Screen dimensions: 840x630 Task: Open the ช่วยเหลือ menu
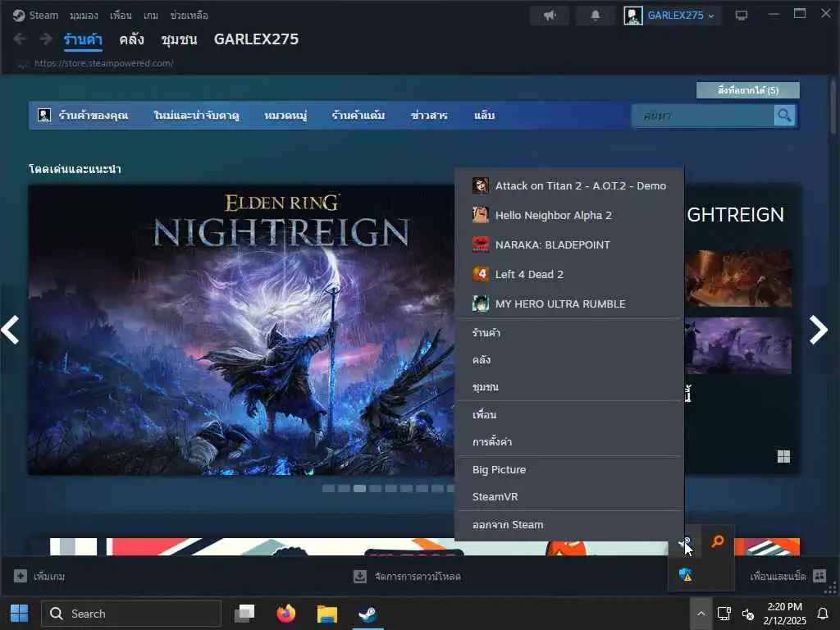point(189,16)
